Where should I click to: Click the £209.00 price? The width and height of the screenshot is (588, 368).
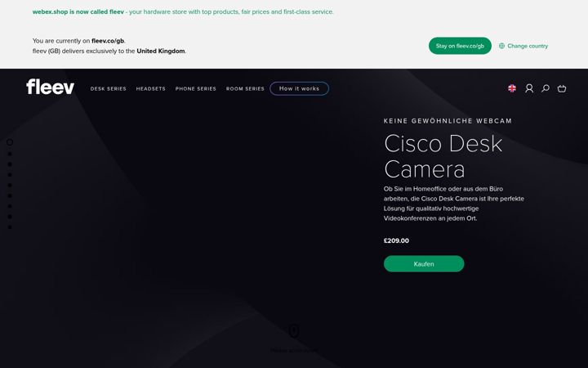coord(396,240)
